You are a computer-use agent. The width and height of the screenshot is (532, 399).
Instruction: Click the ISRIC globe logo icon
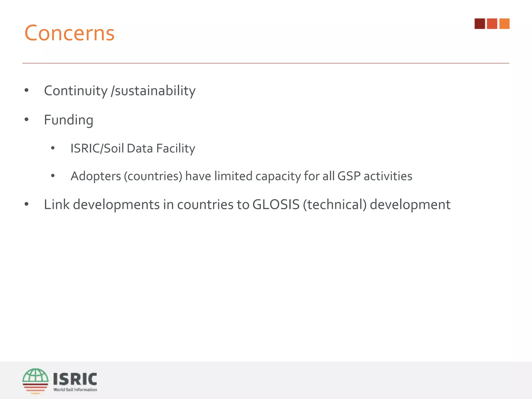click(x=35, y=381)
